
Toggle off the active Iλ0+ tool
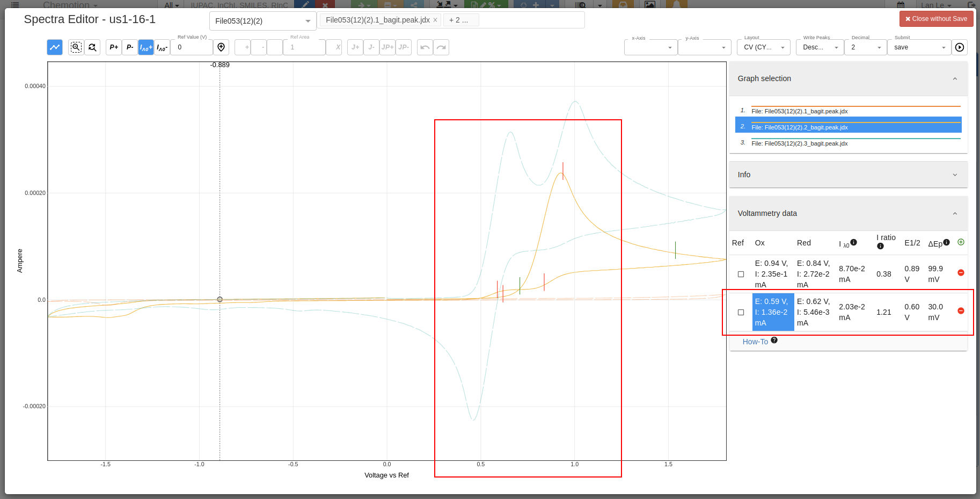(145, 47)
